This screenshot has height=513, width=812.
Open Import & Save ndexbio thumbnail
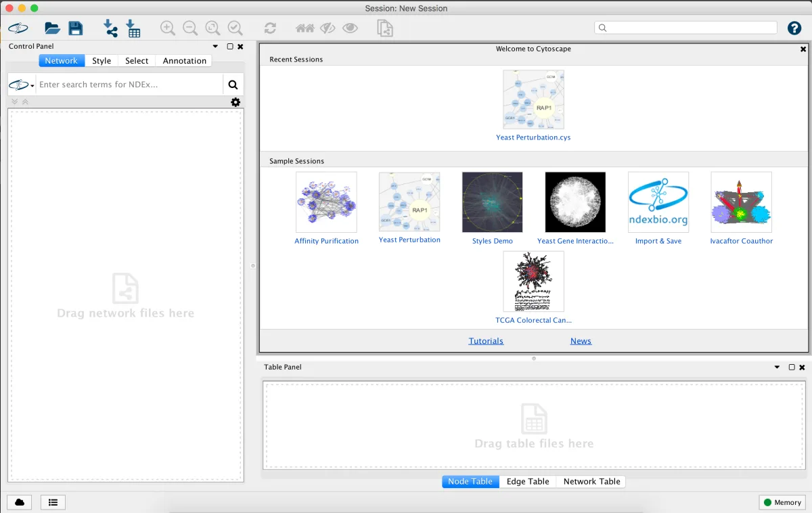(x=658, y=202)
